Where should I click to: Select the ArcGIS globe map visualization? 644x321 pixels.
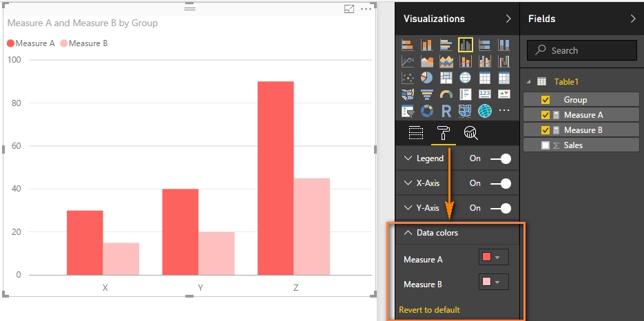pyautogui.click(x=485, y=111)
